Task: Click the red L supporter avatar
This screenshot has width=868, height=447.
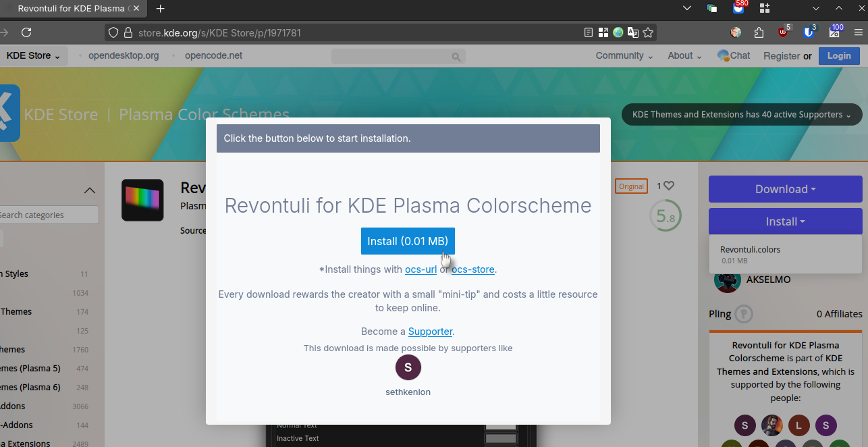Action: 799,425
